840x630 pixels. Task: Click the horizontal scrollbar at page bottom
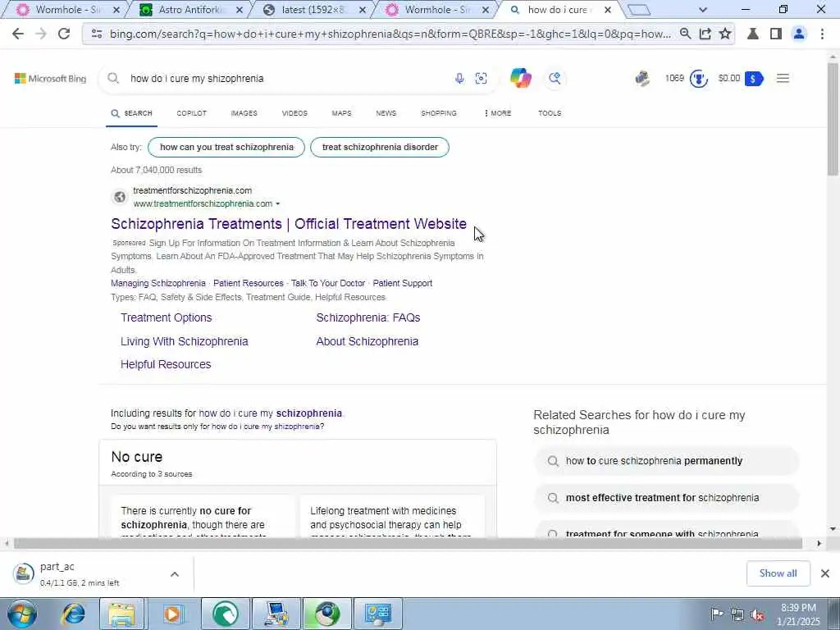point(409,544)
